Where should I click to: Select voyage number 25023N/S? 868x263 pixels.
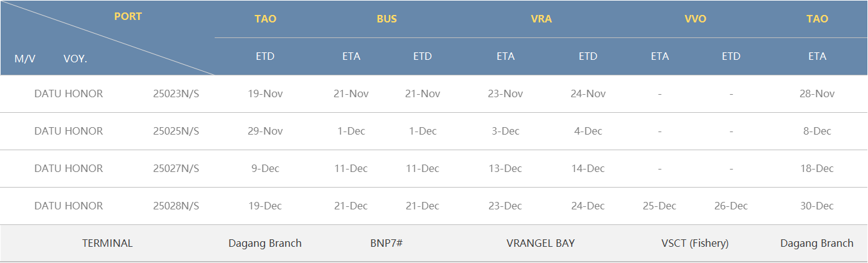[x=176, y=93]
